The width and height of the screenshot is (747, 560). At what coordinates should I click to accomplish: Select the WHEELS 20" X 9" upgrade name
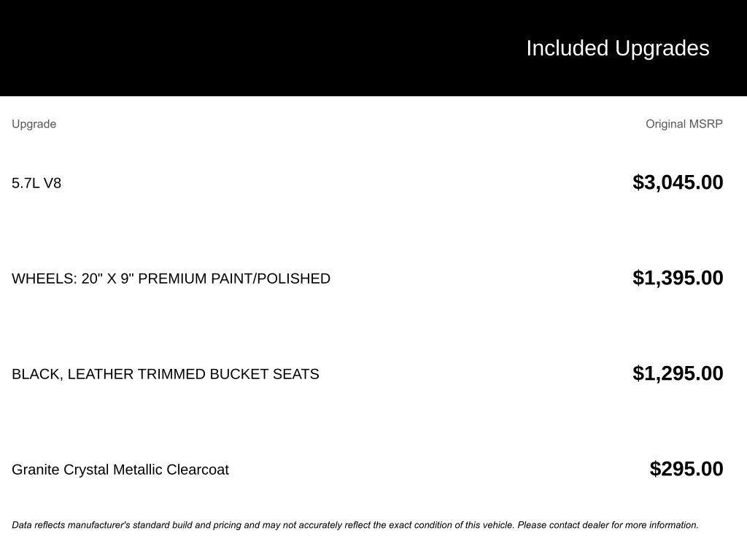[171, 279]
